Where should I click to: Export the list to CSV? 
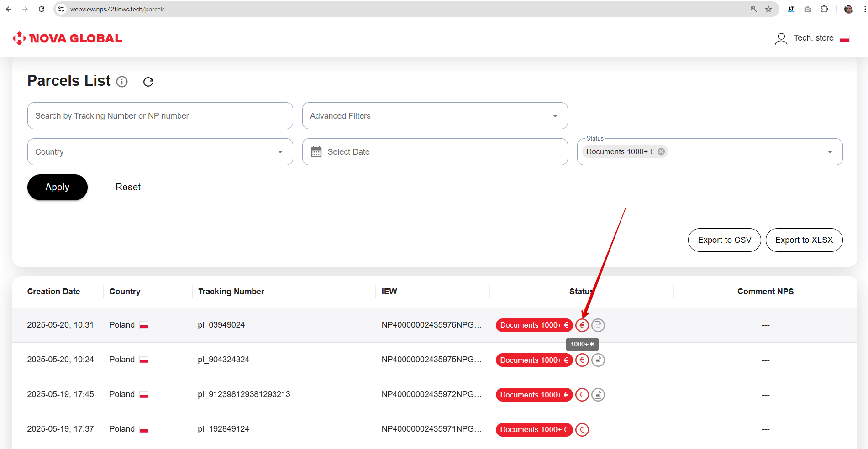click(724, 240)
